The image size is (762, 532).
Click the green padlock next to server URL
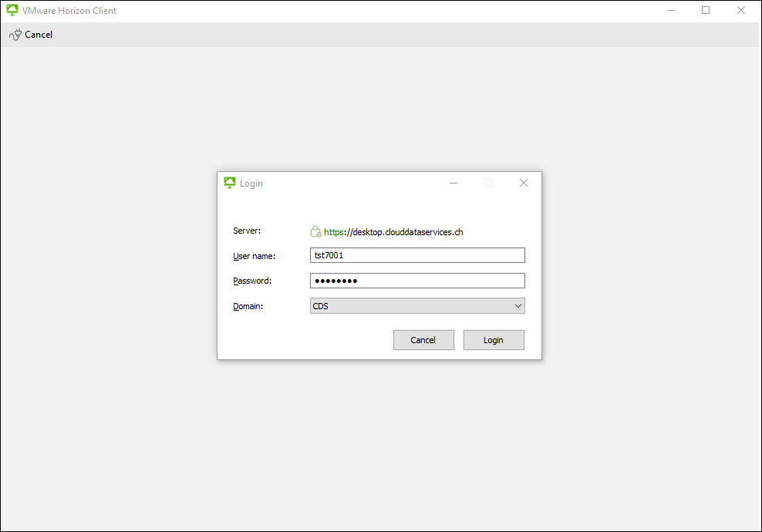(x=315, y=231)
